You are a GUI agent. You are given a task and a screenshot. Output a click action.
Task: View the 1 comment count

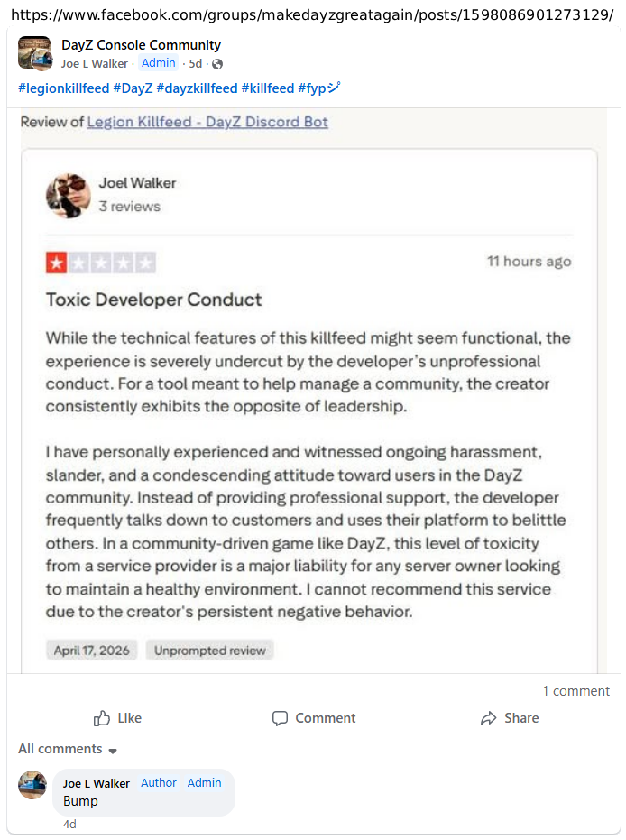575,691
